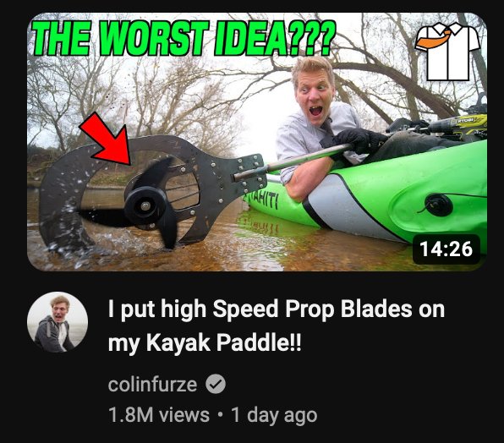This screenshot has height=443, width=504.
Task: Click the 1.8M views text
Action: 159,414
